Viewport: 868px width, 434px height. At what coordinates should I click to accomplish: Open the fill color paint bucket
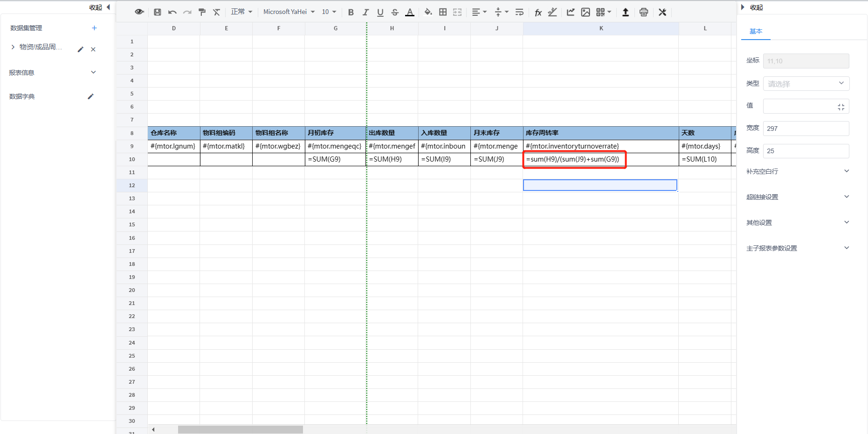[427, 12]
